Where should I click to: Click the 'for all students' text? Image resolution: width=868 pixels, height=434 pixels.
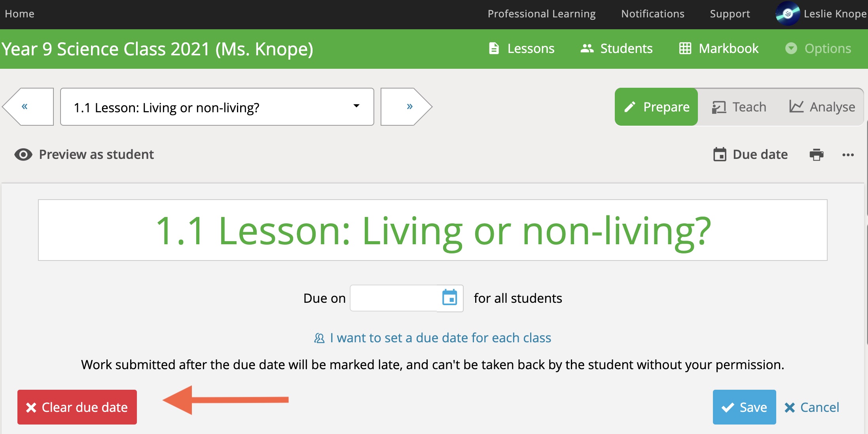click(x=518, y=298)
